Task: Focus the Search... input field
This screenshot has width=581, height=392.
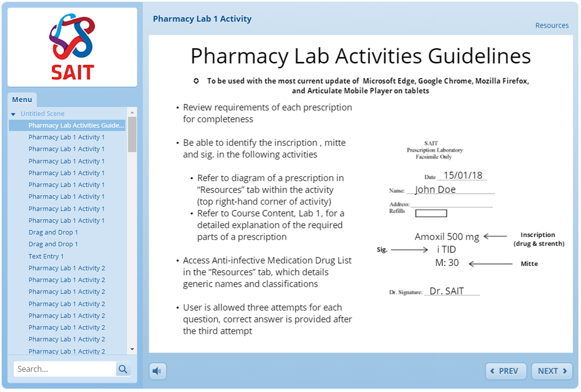Action: click(65, 369)
